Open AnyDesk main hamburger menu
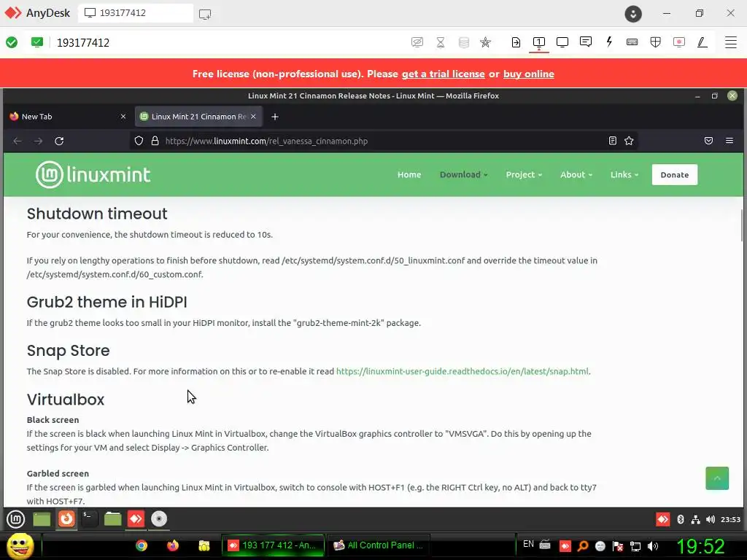Screen dimensions: 747x560 coord(731,42)
